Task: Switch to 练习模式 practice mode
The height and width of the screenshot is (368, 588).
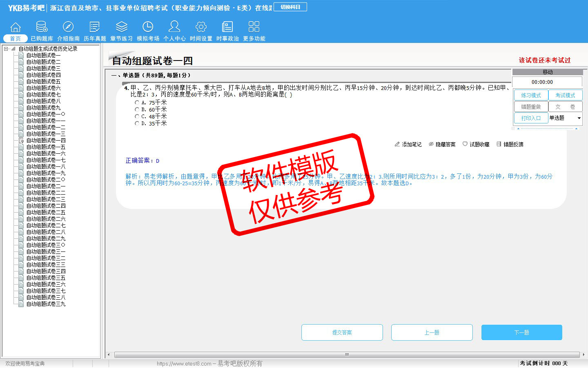Action: (531, 95)
